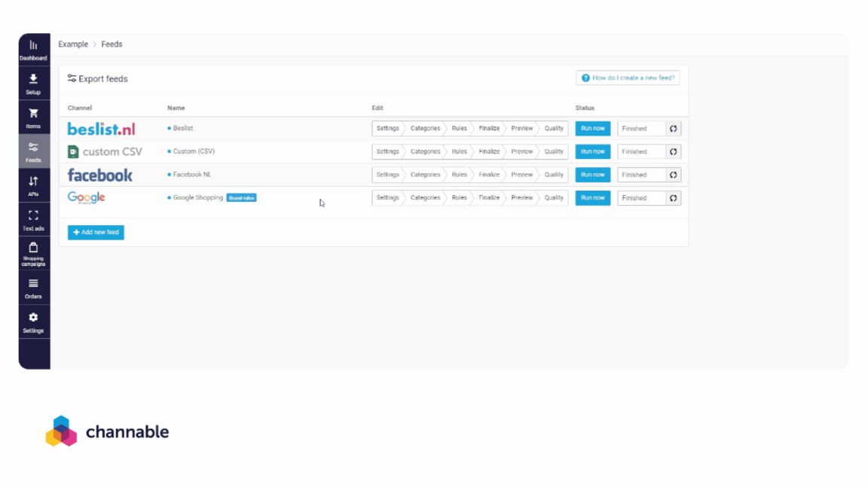
Task: Open Categories step for Custom CSV feed
Action: 425,151
